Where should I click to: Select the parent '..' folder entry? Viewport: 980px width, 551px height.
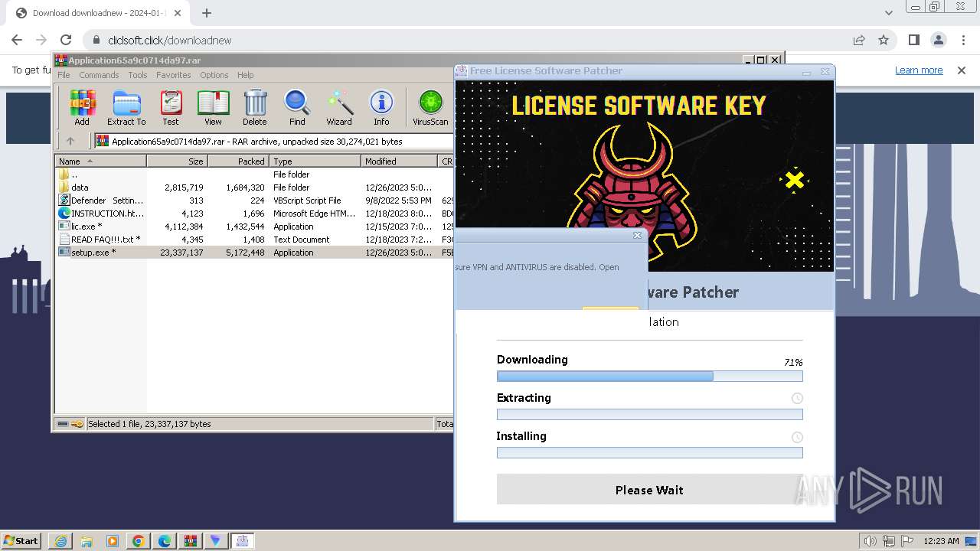click(x=255, y=174)
